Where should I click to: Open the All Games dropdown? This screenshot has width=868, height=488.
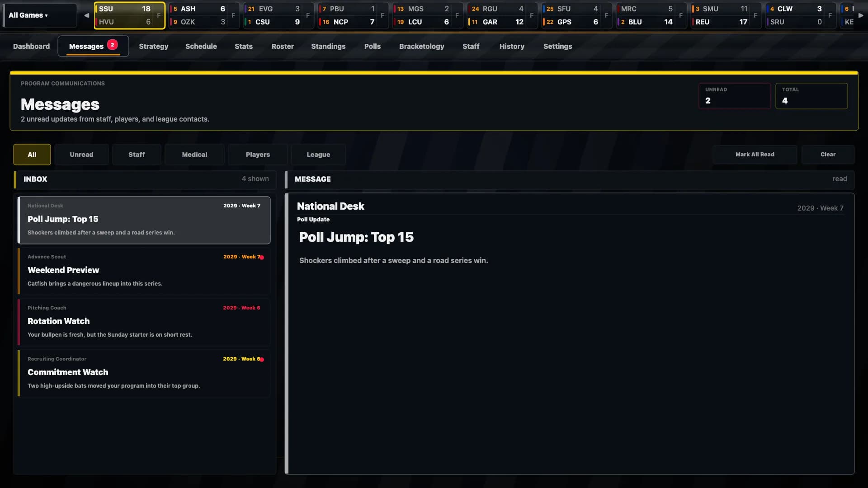click(x=40, y=15)
